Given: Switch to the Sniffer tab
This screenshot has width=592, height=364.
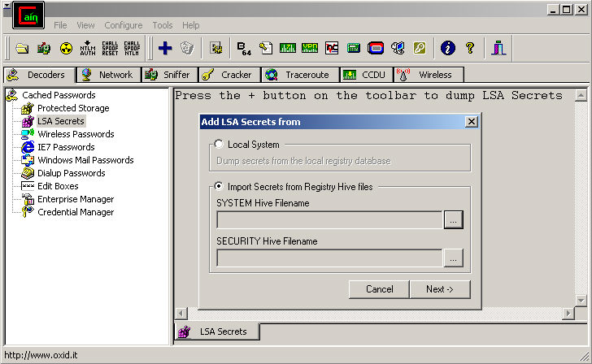Looking at the screenshot, I should click(x=170, y=75).
